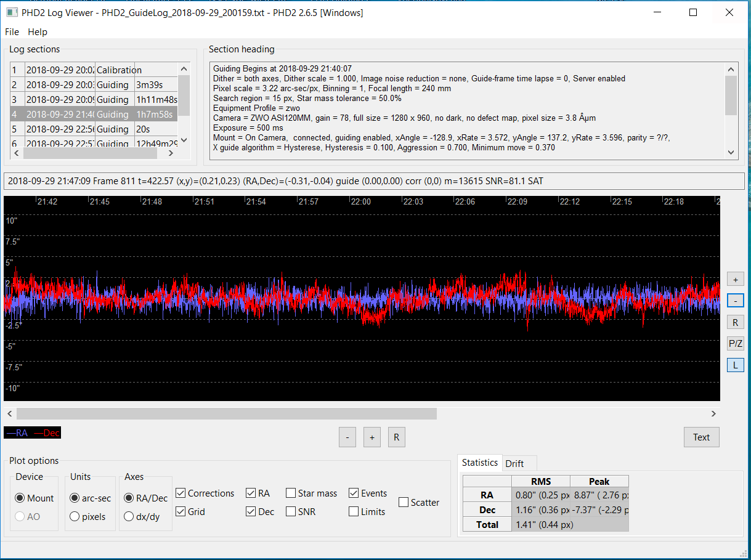Select the Mount device radio button
This screenshot has height=560, width=751.
coord(35,498)
